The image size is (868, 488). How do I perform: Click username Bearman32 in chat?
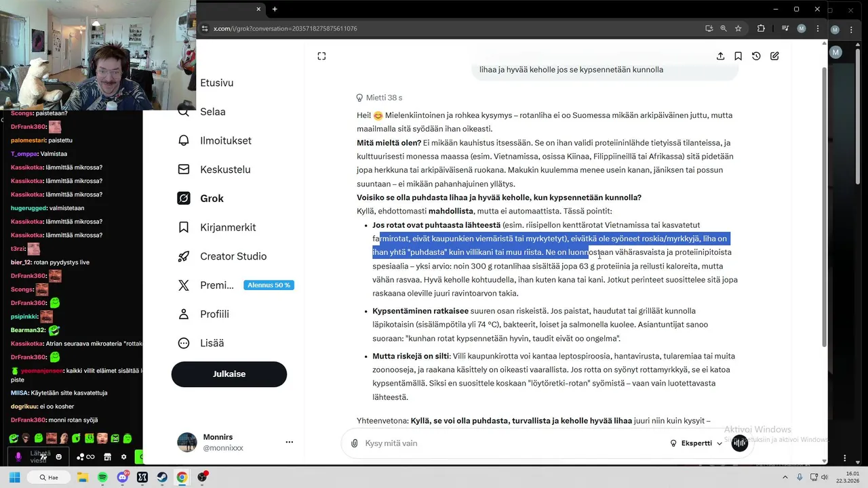[26, 330]
